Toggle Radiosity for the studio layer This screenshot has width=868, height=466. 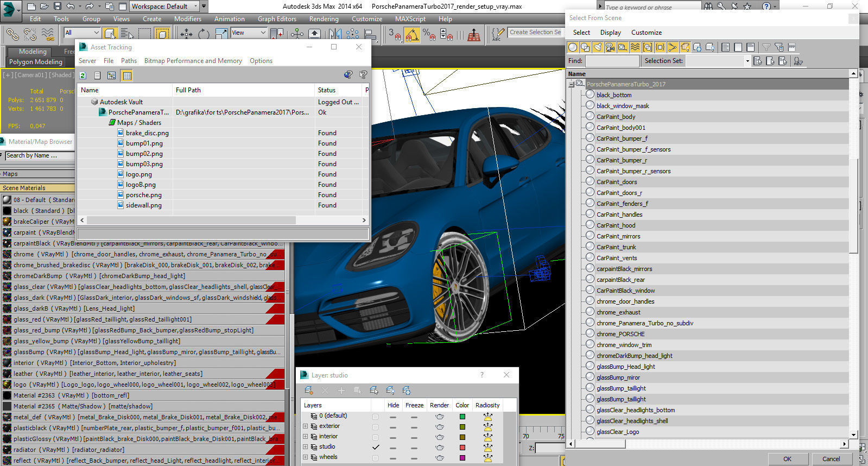487,447
